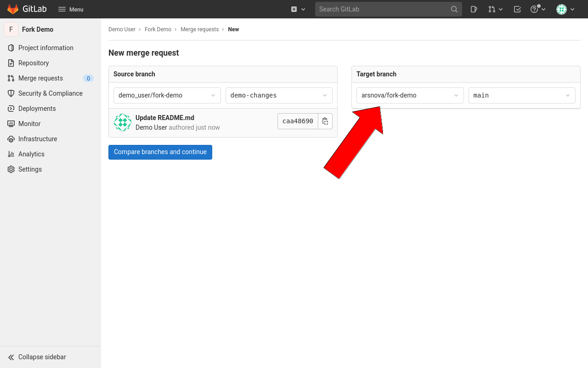
Task: Click the Settings gear icon
Action: pyautogui.click(x=11, y=169)
